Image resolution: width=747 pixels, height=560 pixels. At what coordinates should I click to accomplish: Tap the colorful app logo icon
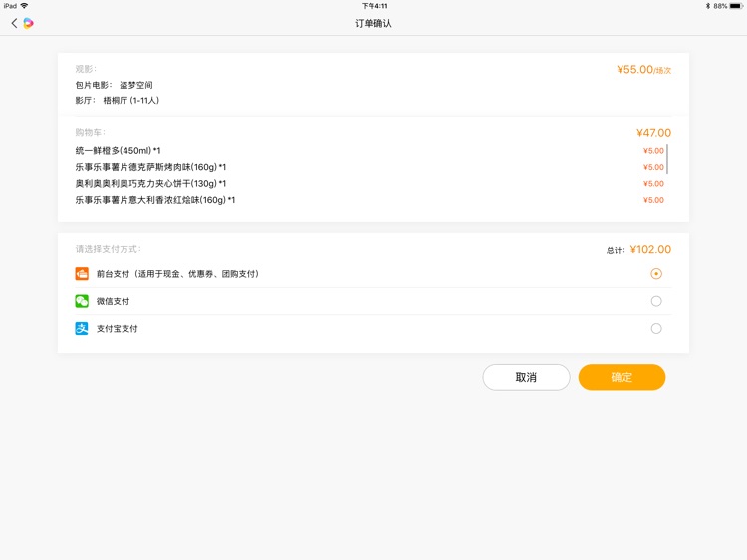coord(28,23)
